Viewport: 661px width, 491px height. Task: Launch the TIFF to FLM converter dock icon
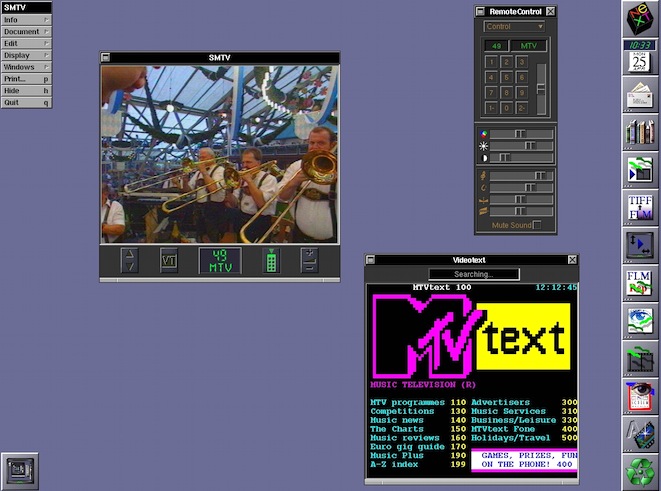click(x=640, y=207)
